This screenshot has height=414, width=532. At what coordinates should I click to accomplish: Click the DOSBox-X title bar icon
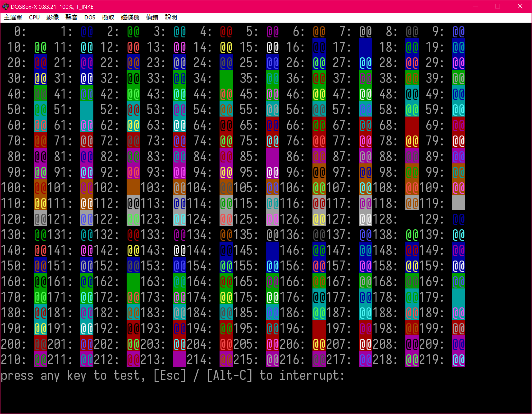click(x=5, y=6)
